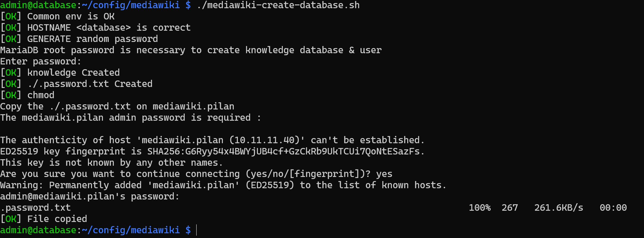Click the 'Common env is OK' line
This screenshot has height=238, width=644.
tap(71, 16)
